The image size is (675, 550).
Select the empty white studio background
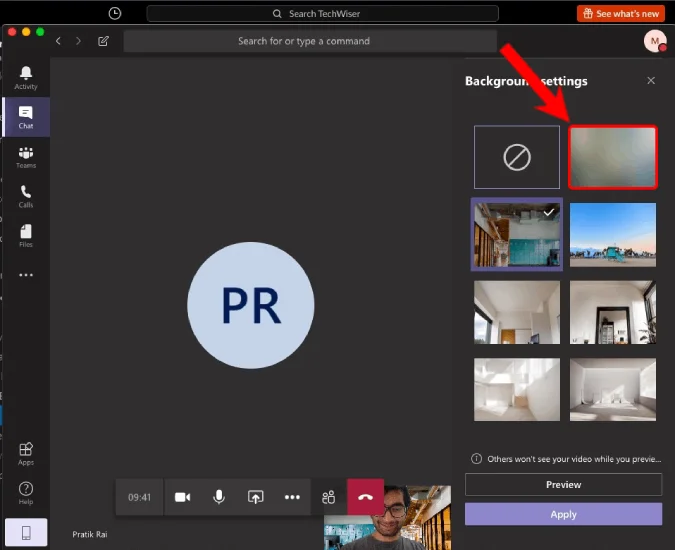tap(613, 389)
